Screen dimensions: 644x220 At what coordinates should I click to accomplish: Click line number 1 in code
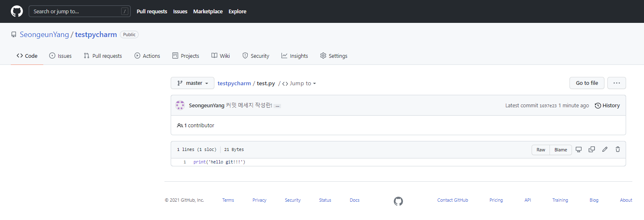[184, 162]
